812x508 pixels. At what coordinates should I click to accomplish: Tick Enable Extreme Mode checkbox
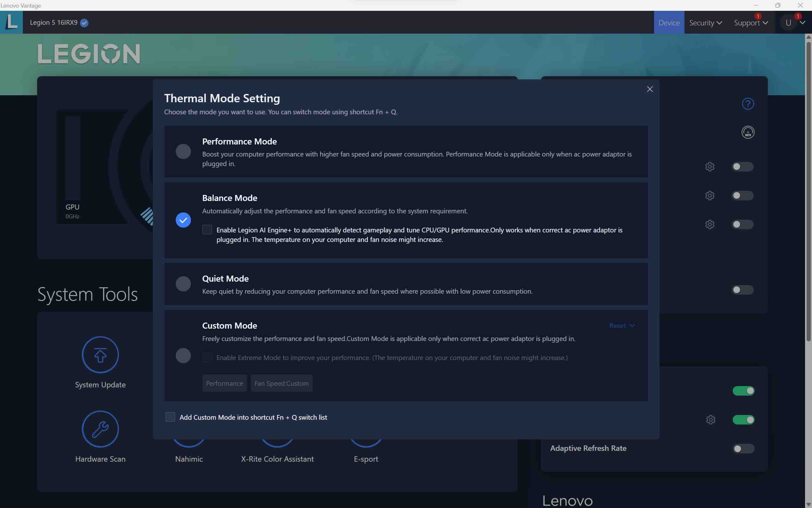(207, 357)
